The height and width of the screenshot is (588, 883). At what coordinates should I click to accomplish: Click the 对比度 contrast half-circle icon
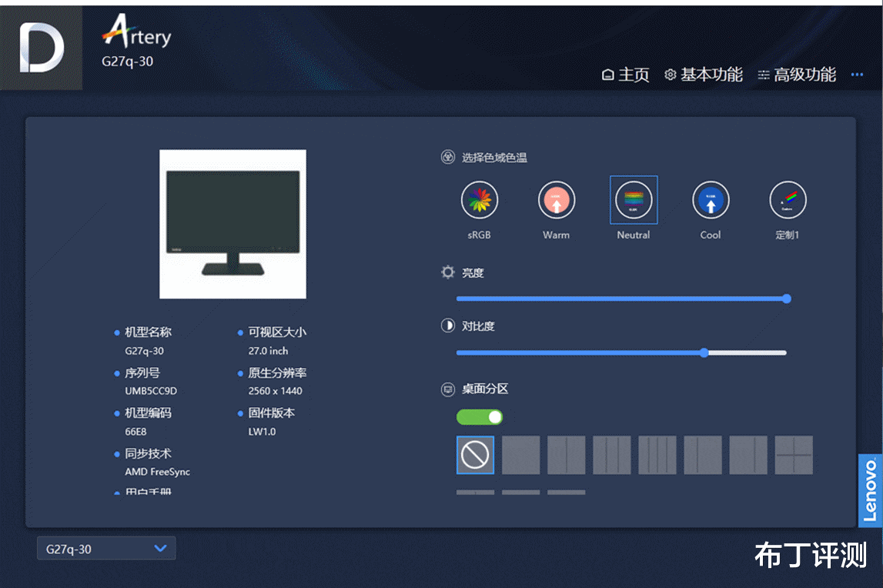448,326
